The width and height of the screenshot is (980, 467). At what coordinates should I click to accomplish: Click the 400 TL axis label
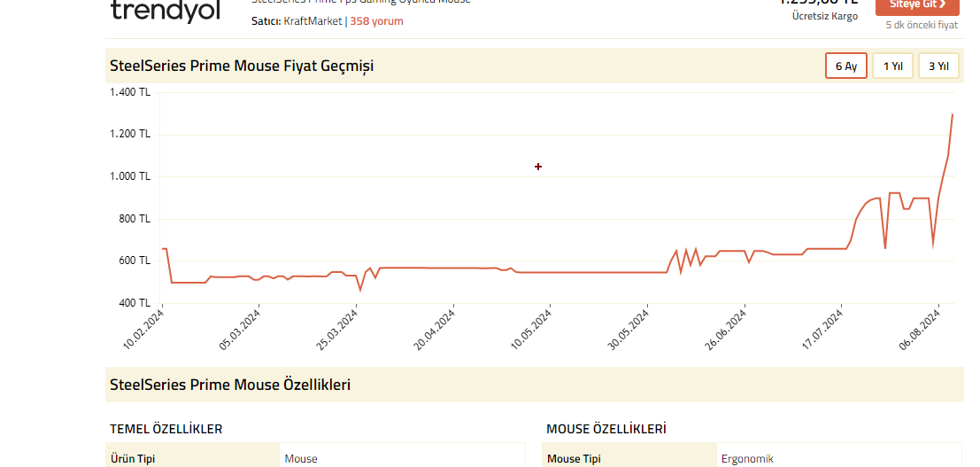pos(135,303)
